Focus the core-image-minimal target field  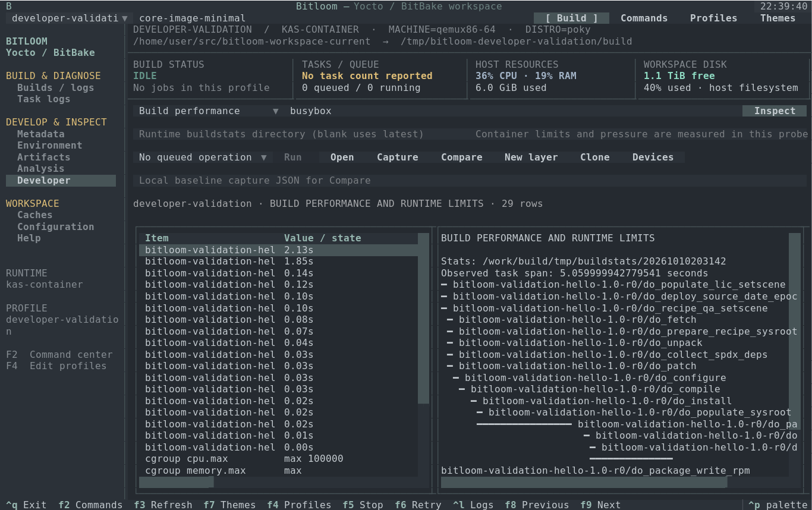(x=333, y=18)
